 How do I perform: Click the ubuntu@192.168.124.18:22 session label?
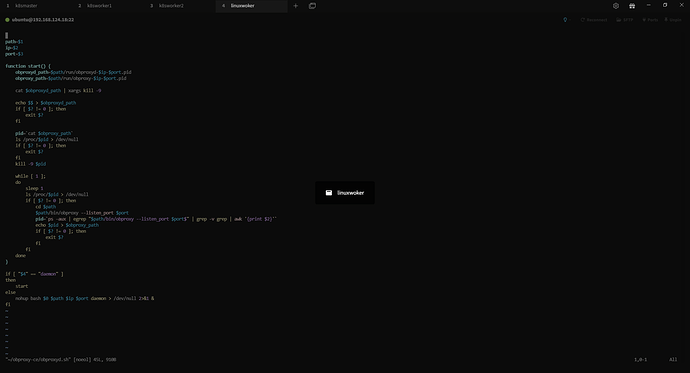click(x=43, y=20)
